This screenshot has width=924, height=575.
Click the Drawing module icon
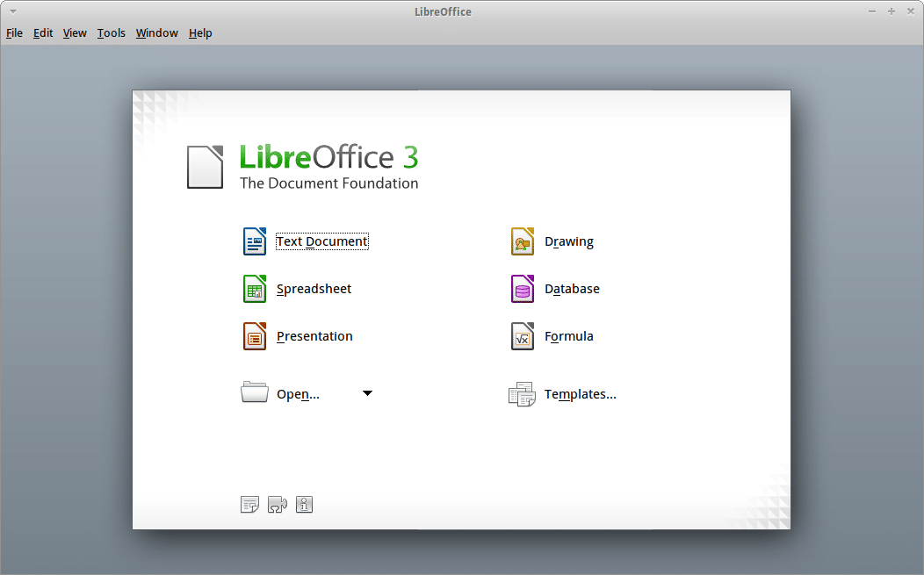(522, 241)
